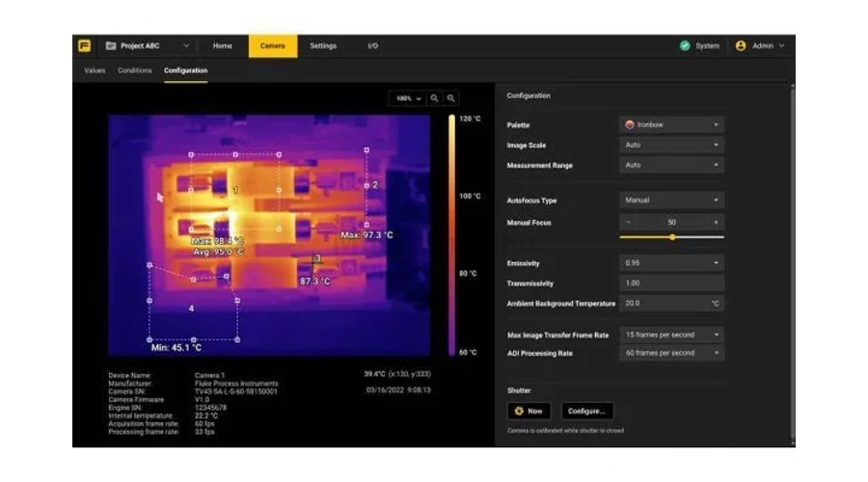This screenshot has height=482, width=868.
Task: Click the Transmissivity input field
Action: (x=671, y=283)
